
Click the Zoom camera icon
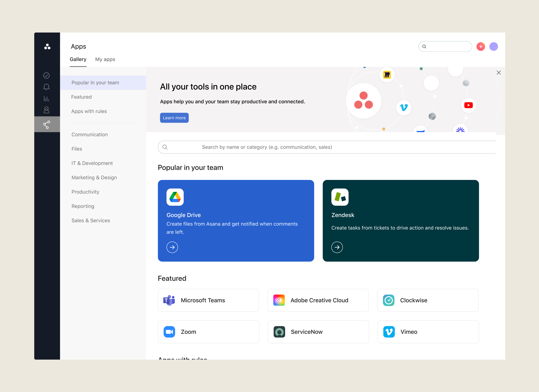click(x=169, y=332)
